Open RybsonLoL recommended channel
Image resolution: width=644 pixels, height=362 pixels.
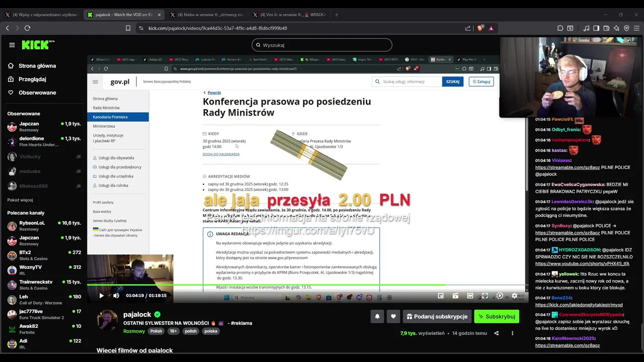click(44, 226)
